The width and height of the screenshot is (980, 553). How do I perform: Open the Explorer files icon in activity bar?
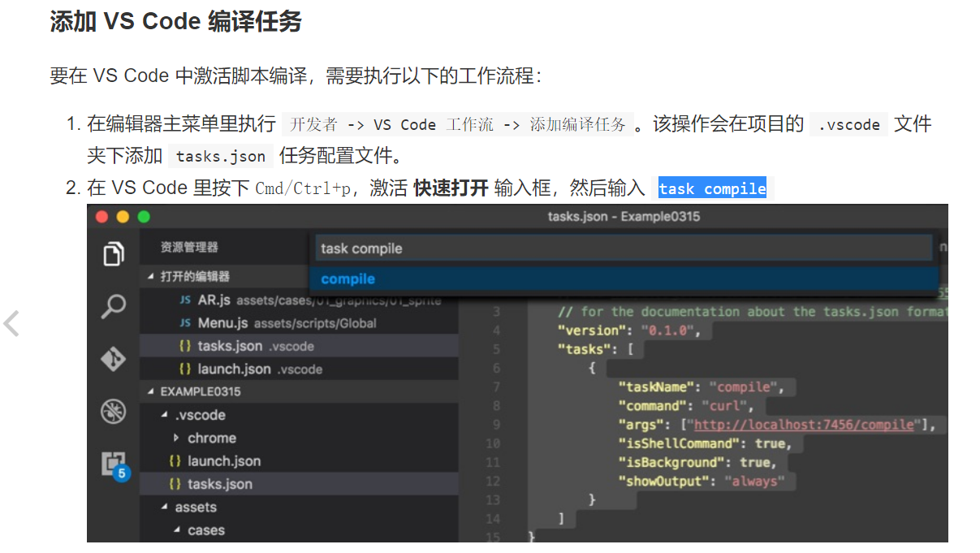[x=114, y=254]
